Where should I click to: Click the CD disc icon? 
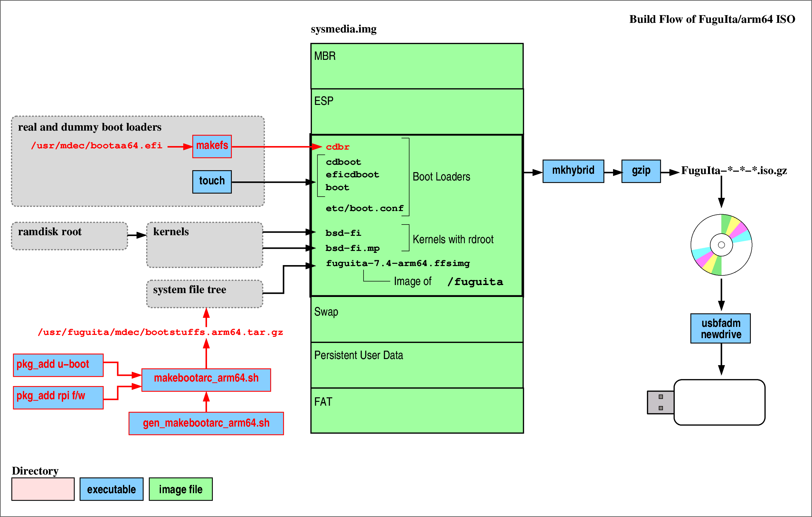coord(721,245)
